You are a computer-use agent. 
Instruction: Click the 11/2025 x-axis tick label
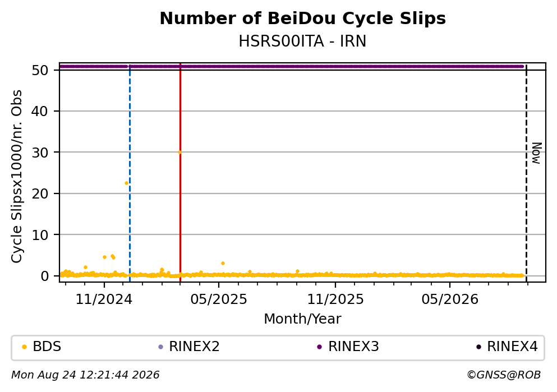click(335, 299)
